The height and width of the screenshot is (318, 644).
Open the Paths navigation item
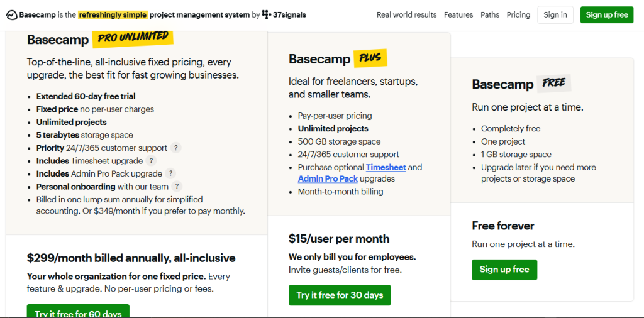coord(490,14)
